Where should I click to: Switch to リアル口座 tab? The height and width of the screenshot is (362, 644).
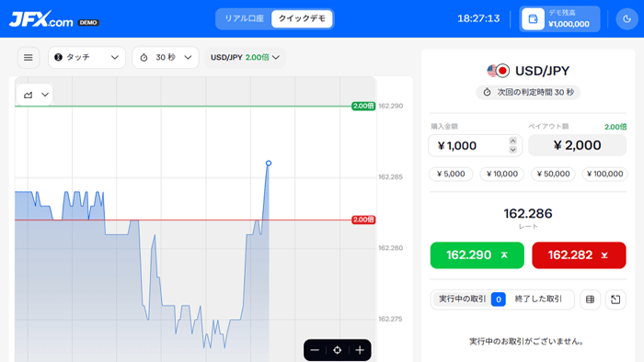click(244, 19)
